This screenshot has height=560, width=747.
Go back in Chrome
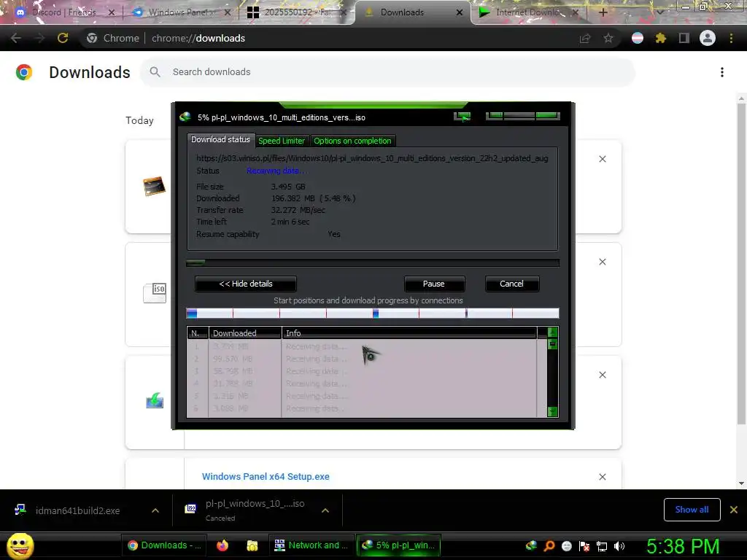click(16, 38)
